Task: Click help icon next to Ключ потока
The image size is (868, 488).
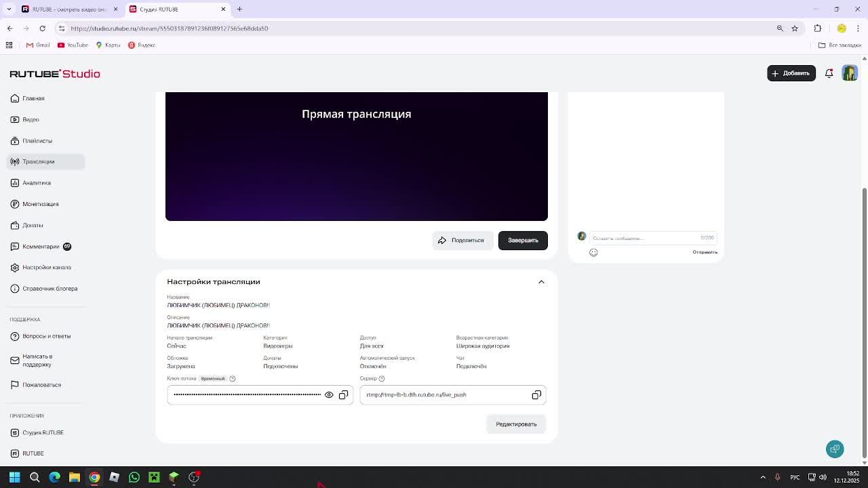Action: tap(232, 379)
